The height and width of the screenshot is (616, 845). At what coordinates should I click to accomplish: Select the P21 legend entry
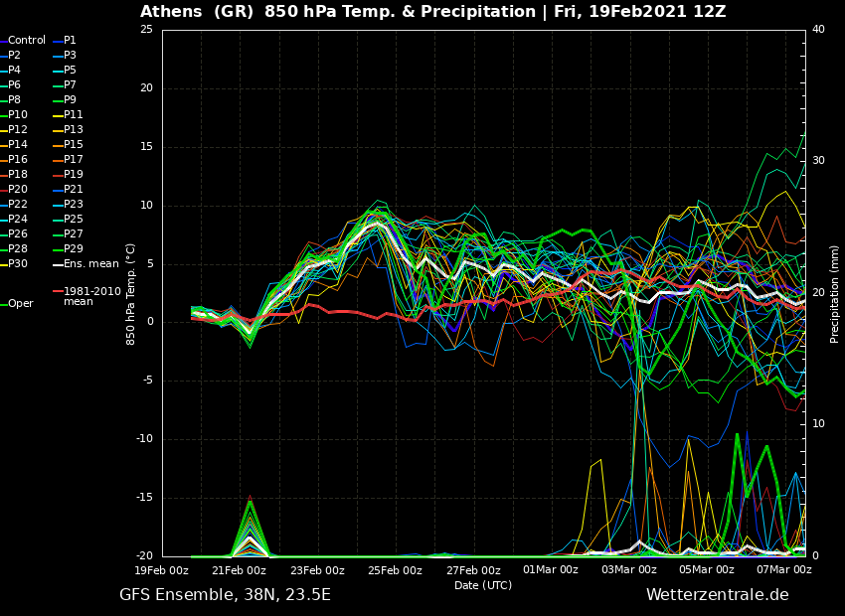pos(74,190)
